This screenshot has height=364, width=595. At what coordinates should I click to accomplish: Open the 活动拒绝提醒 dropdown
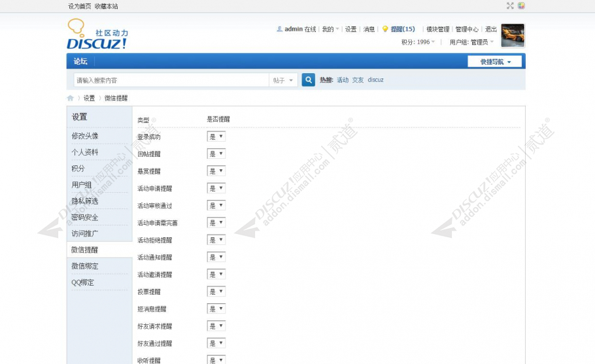click(216, 240)
